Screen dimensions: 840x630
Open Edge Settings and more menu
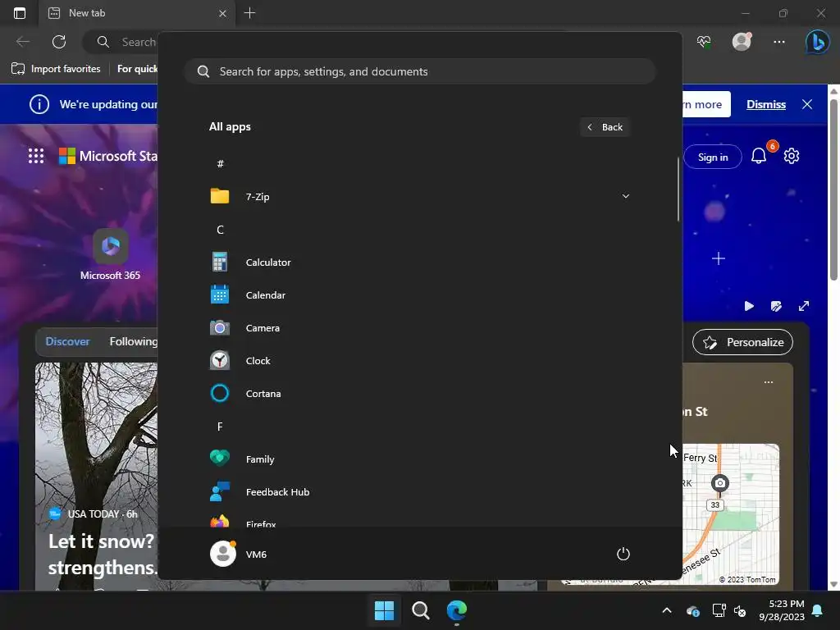click(779, 42)
